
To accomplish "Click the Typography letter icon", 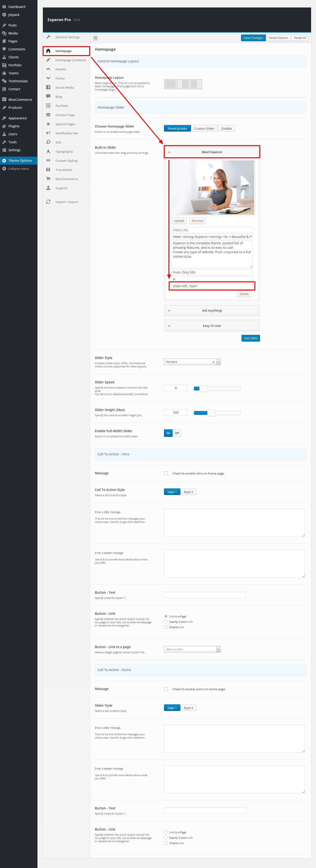I will (48, 151).
